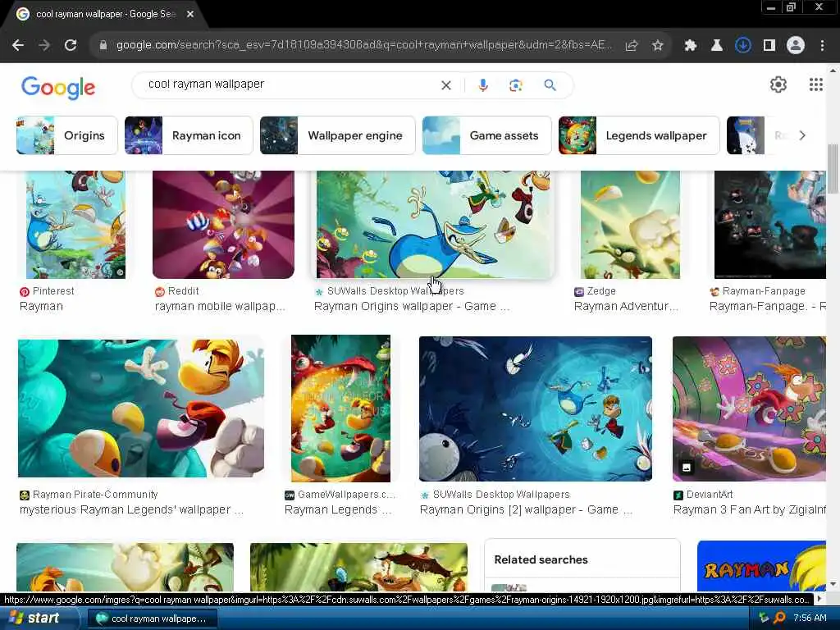Open Chrome three-dot menu
Image resolution: width=840 pixels, height=630 pixels.
coord(822,46)
